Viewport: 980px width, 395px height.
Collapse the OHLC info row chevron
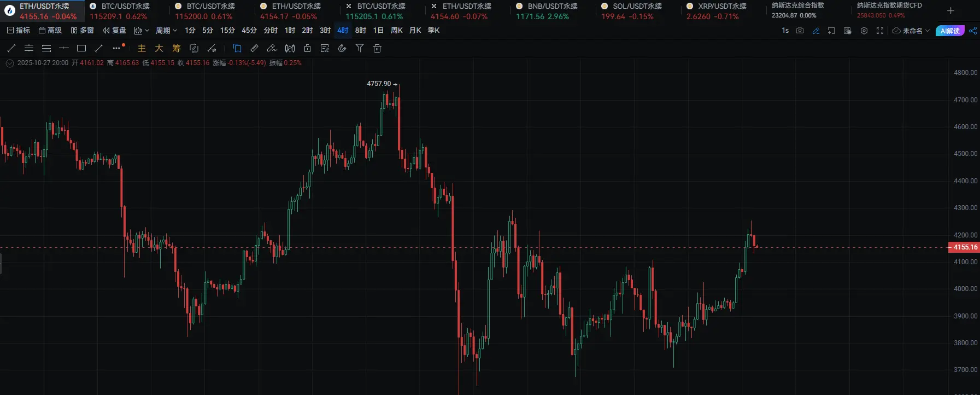pyautogui.click(x=10, y=63)
